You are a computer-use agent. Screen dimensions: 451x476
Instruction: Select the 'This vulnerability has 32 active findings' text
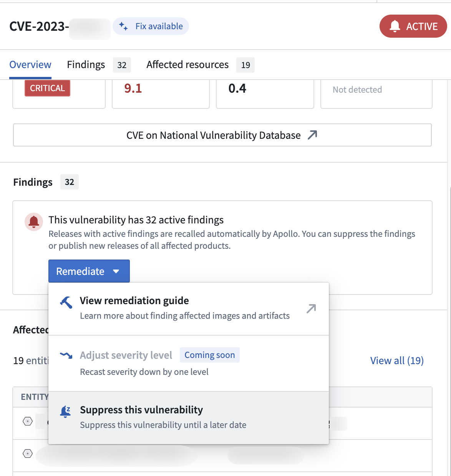[136, 220]
